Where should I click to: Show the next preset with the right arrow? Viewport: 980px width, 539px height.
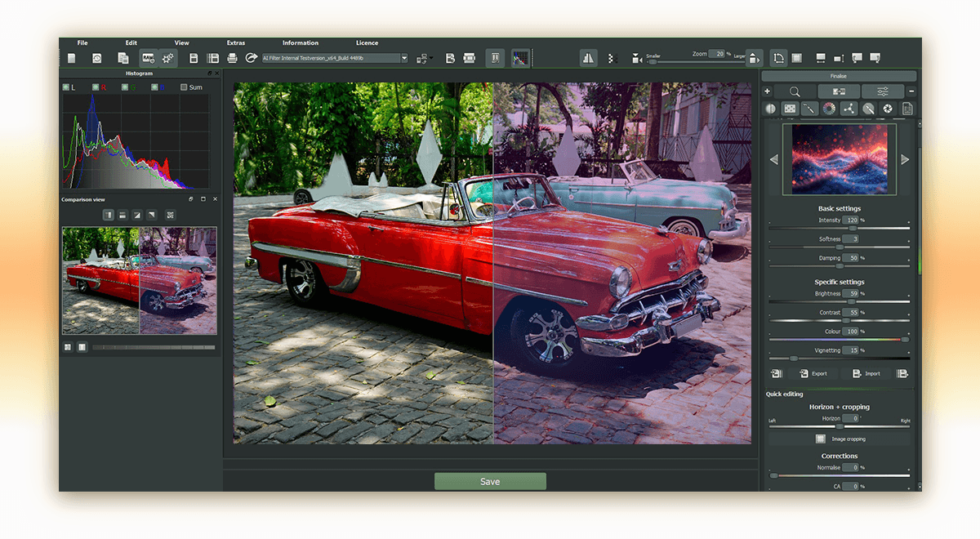(905, 159)
